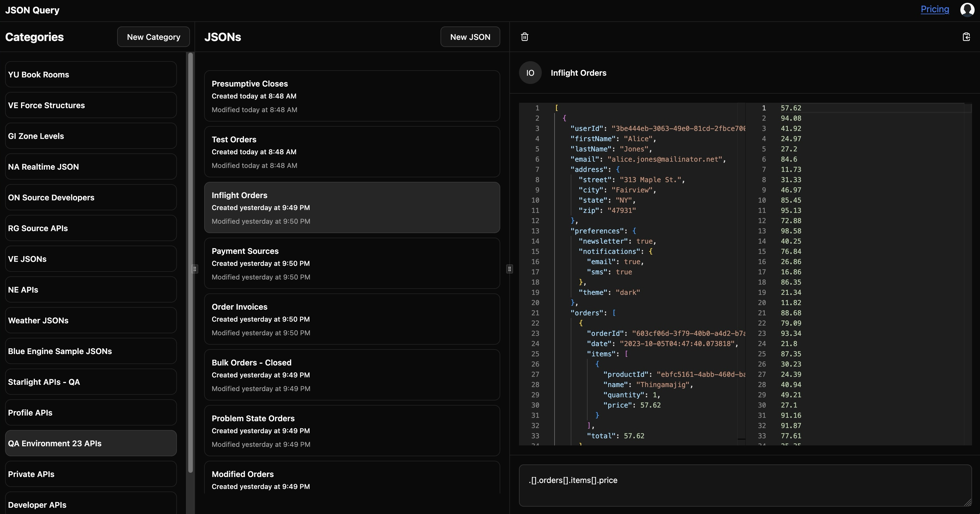Select the QA Environment 23 APIs category
This screenshot has width=980, height=514.
91,443
